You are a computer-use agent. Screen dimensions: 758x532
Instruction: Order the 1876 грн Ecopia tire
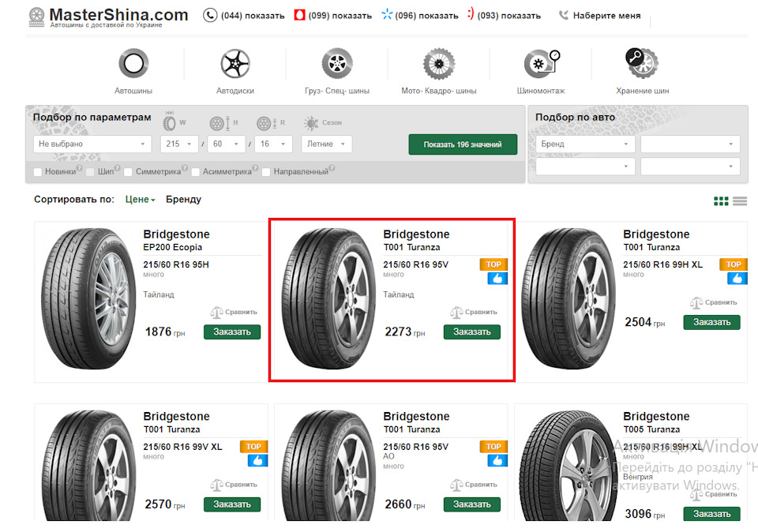pyautogui.click(x=232, y=332)
